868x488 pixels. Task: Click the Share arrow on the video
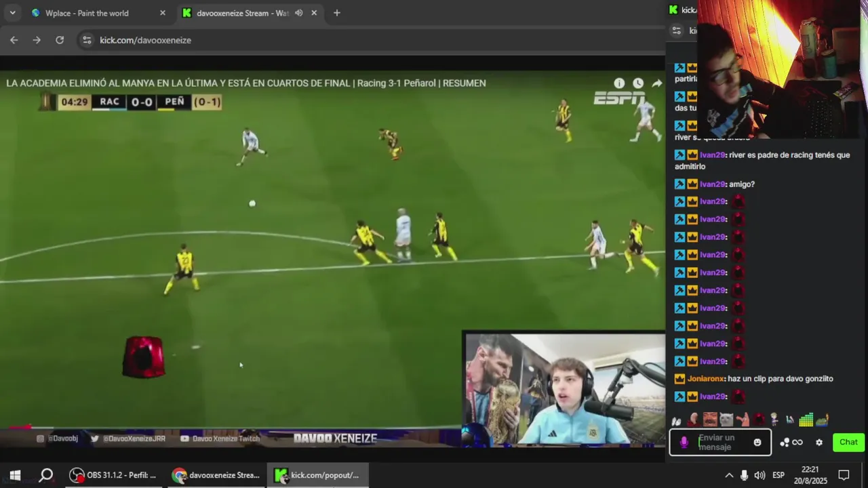pyautogui.click(x=657, y=83)
